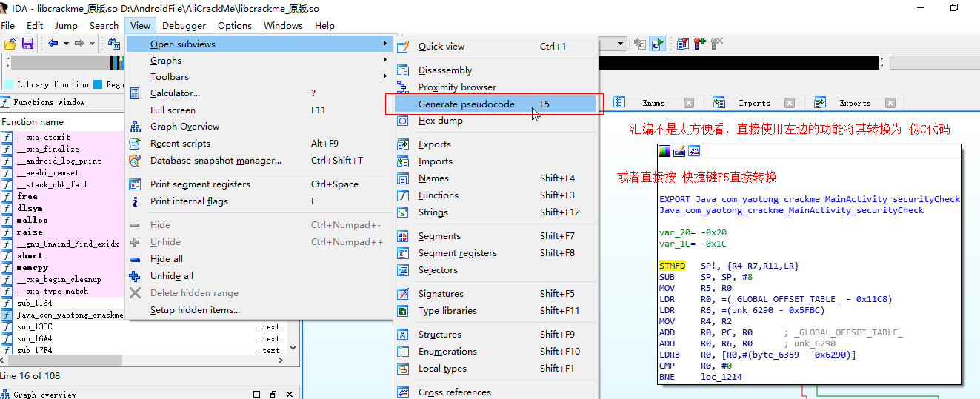
Task: Choose Setup hidden items
Action: [x=259, y=310]
